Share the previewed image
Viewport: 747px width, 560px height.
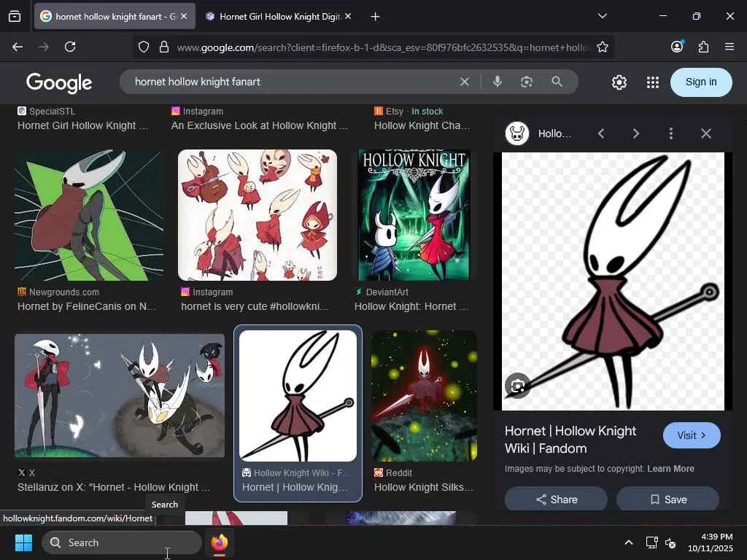(x=556, y=499)
